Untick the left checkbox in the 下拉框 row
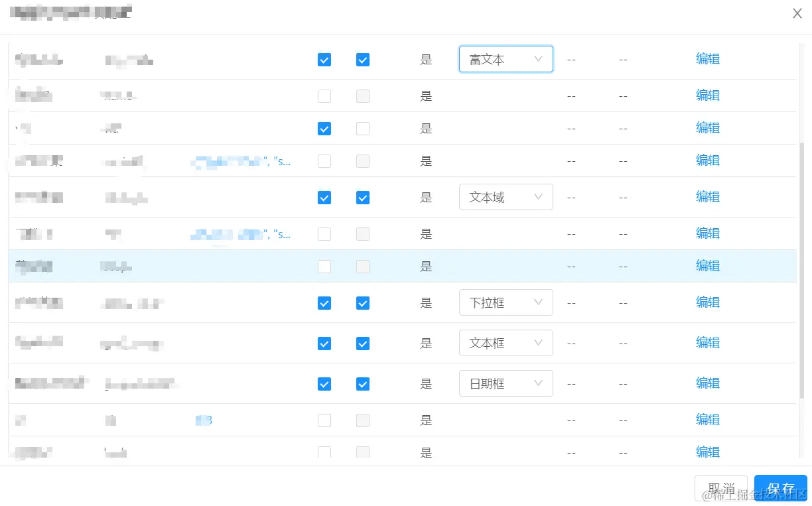This screenshot has width=812, height=506. (324, 303)
